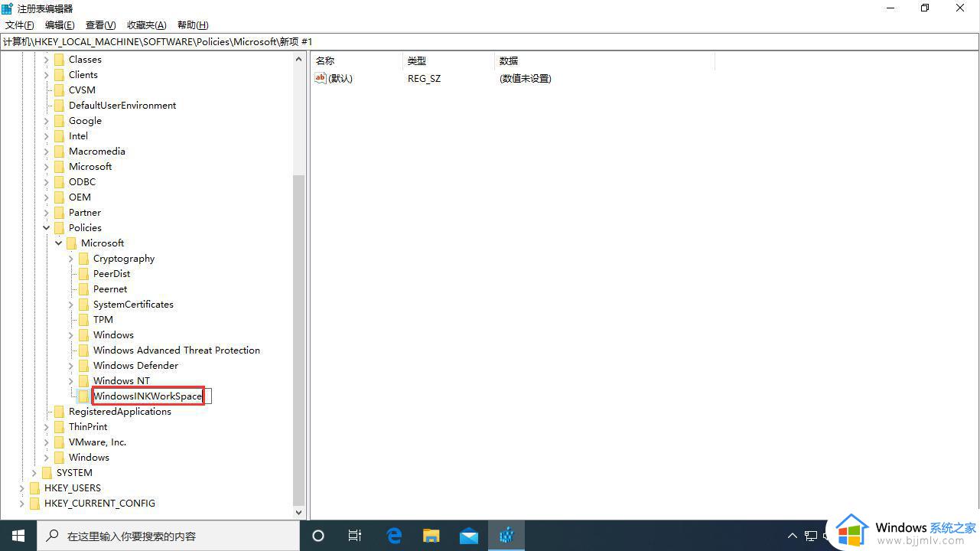Click the Cryptography folder icon

pos(83,259)
